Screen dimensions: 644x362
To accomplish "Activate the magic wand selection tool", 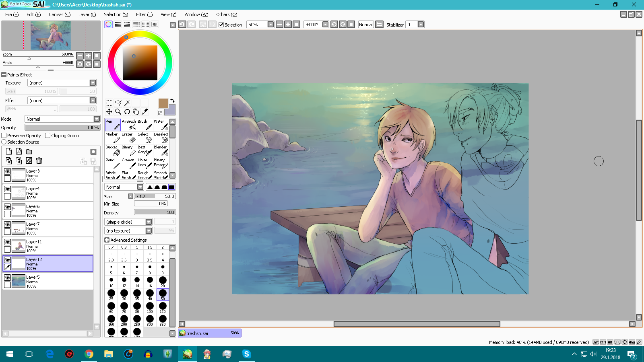I will pyautogui.click(x=127, y=103).
